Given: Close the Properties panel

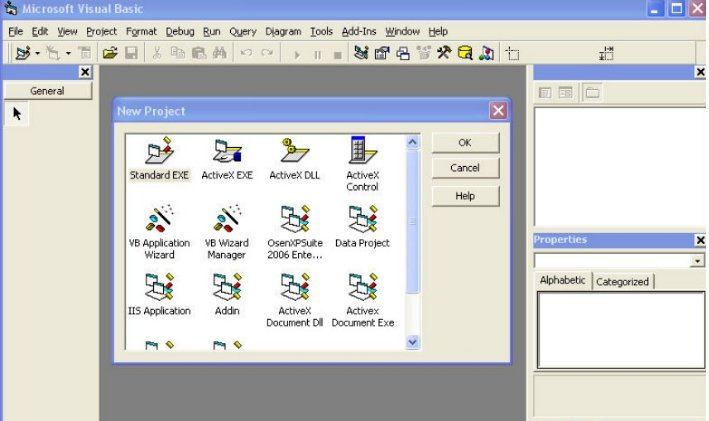Looking at the screenshot, I should (700, 240).
